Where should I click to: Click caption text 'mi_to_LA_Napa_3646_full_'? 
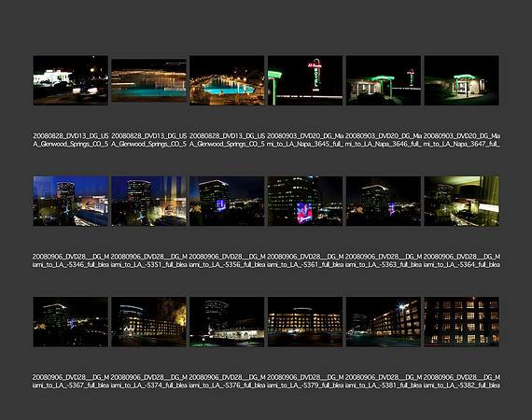(x=384, y=144)
